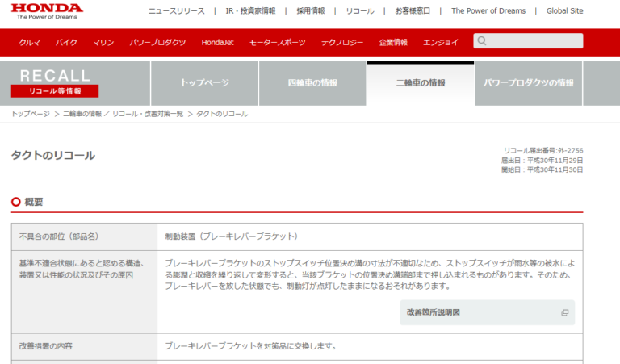620x364 pixels.
Task: Open the リコール top link
Action: pos(360,11)
